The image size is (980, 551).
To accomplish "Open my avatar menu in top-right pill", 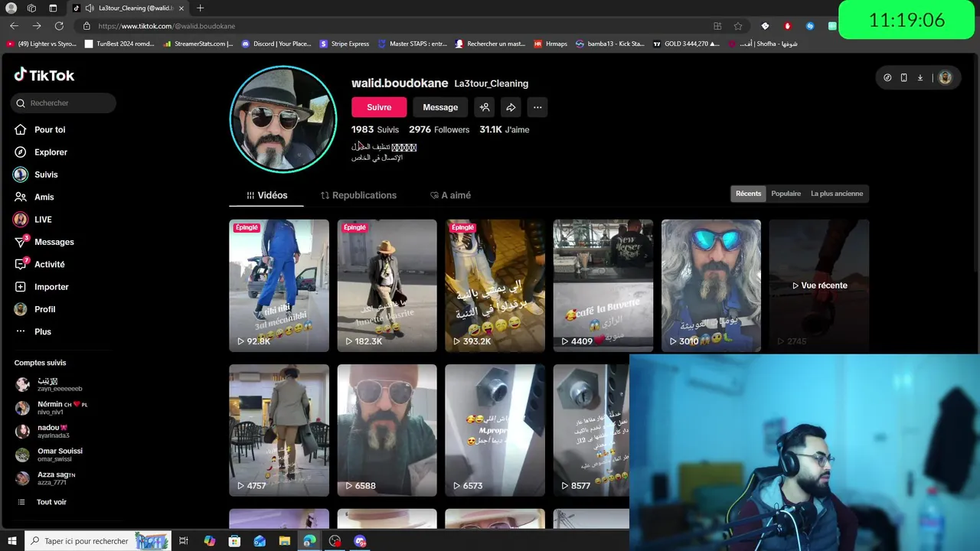I will (x=945, y=77).
